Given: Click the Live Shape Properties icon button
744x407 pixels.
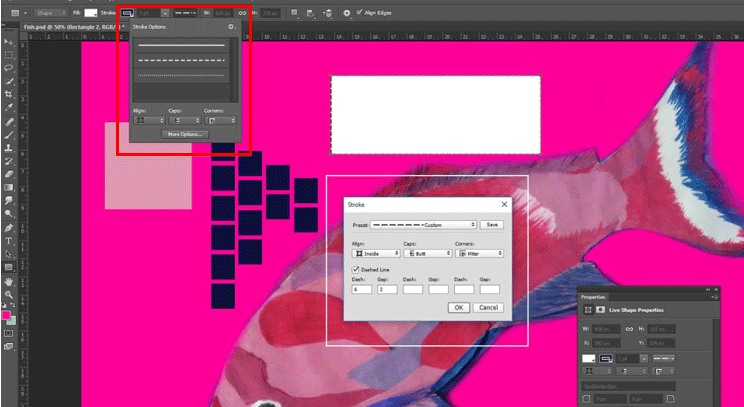Looking at the screenshot, I should [588, 310].
